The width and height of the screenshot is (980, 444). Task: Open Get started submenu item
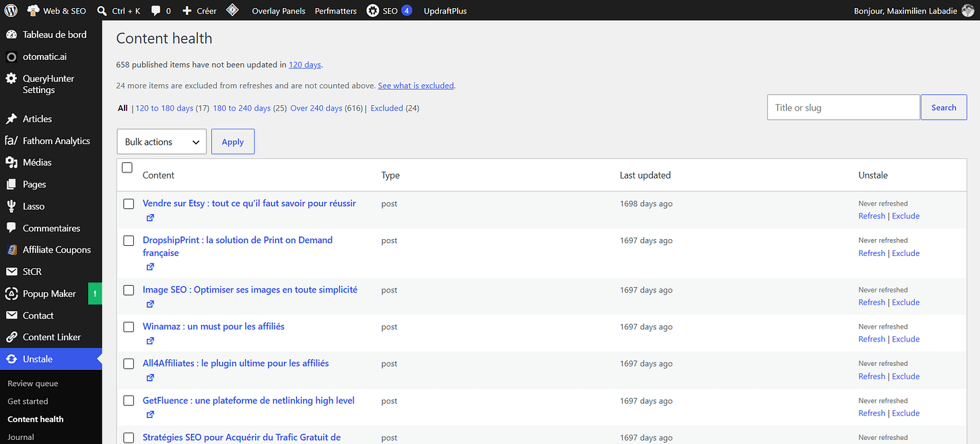(28, 401)
